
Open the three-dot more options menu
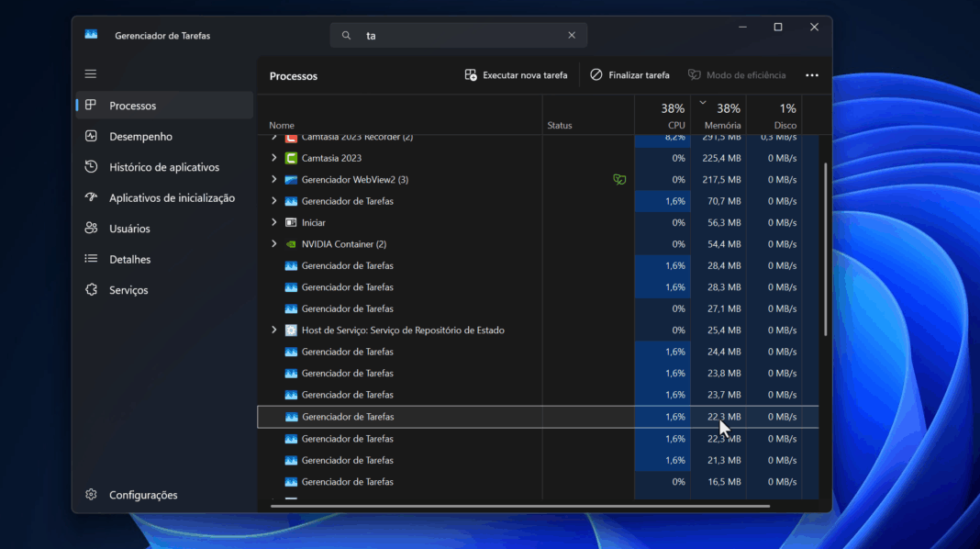(812, 75)
